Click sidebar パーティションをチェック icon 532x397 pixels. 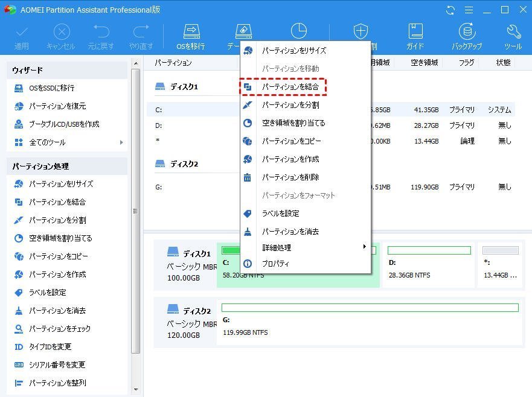[19, 328]
